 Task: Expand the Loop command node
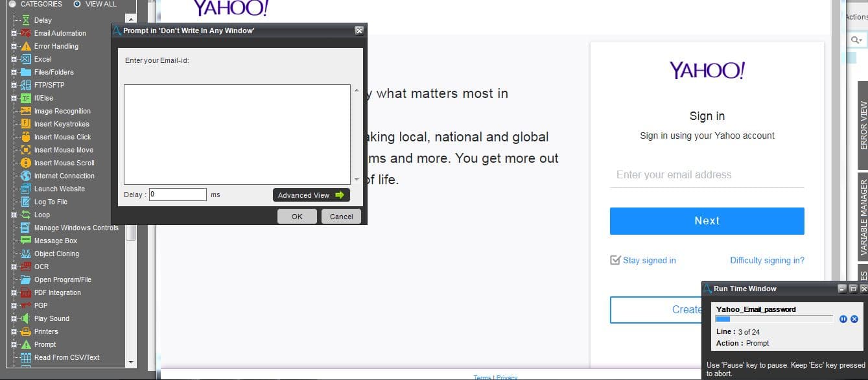coord(14,215)
